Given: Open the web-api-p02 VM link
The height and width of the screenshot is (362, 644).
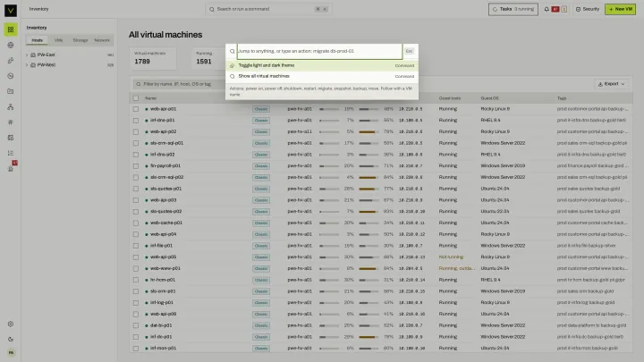Looking at the screenshot, I should click(163, 131).
